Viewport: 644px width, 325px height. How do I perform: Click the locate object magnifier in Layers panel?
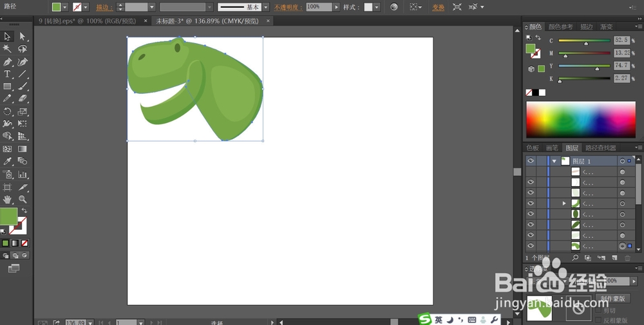click(x=575, y=257)
